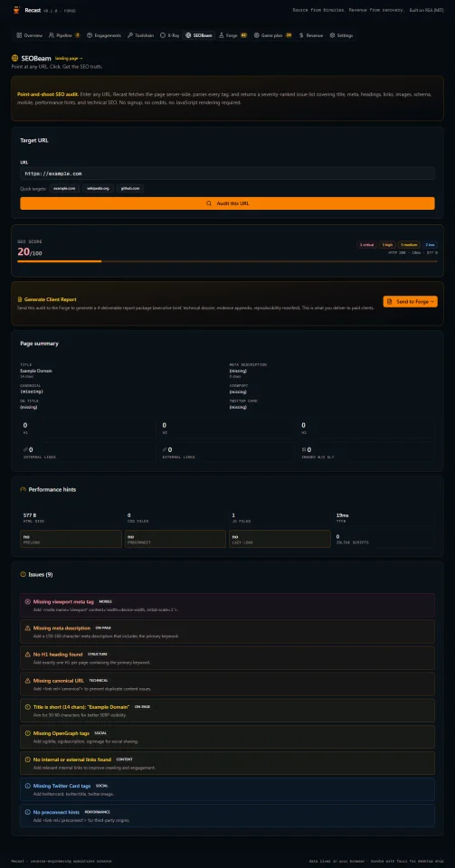Click the critical severity badge
The height and width of the screenshot is (868, 455).
[367, 245]
